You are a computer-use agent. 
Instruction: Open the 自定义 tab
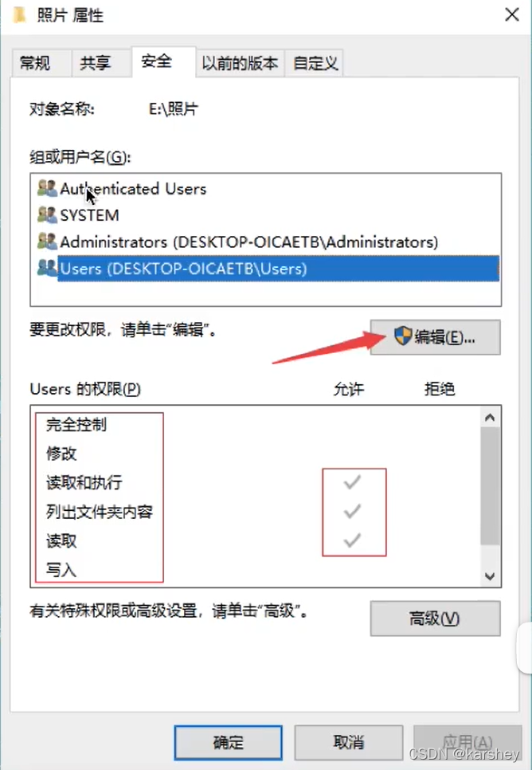pyautogui.click(x=315, y=63)
